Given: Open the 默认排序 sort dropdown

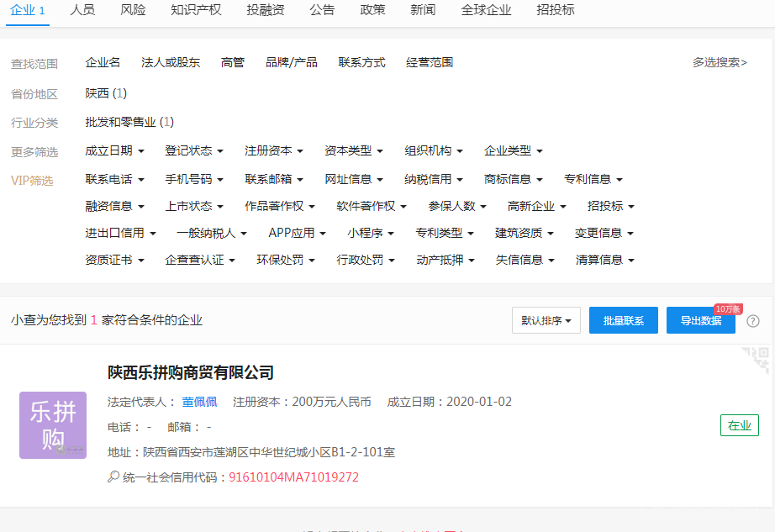Looking at the screenshot, I should 546,321.
